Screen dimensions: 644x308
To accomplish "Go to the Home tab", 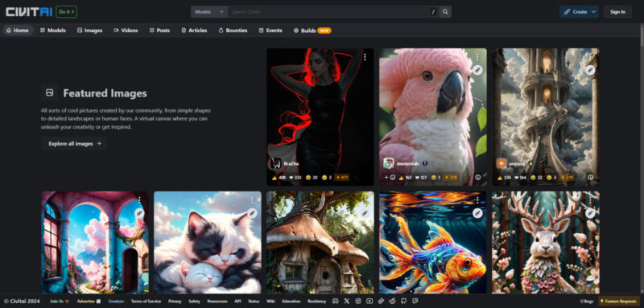I will pyautogui.click(x=18, y=31).
